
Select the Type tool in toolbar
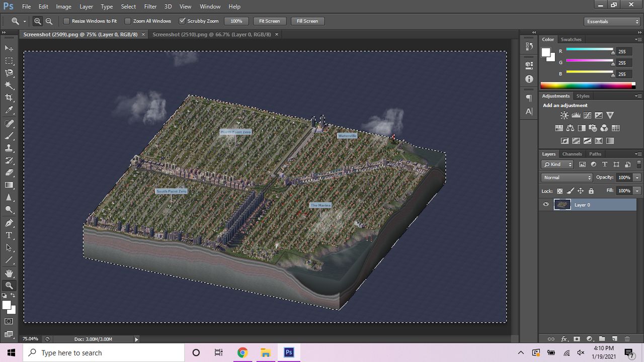[x=9, y=235]
